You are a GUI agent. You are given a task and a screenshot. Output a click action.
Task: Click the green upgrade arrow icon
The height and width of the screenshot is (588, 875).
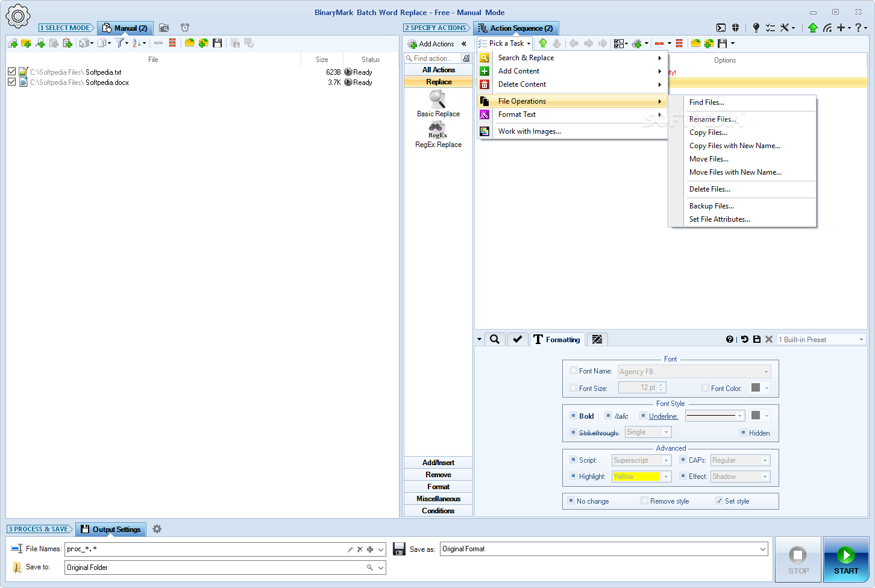pyautogui.click(x=813, y=28)
